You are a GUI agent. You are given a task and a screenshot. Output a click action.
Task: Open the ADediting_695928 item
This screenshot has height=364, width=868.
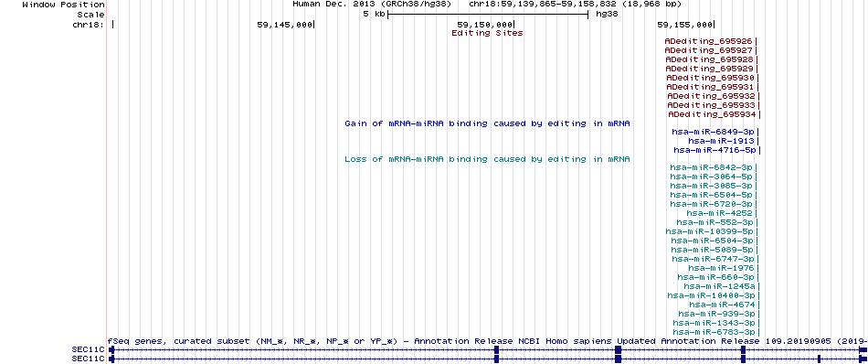click(x=709, y=59)
